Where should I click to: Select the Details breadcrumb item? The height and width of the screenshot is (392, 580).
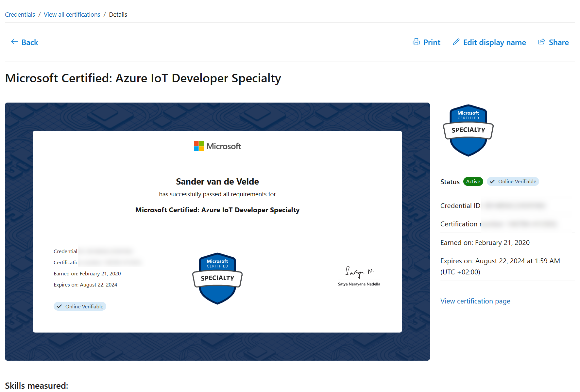click(118, 14)
